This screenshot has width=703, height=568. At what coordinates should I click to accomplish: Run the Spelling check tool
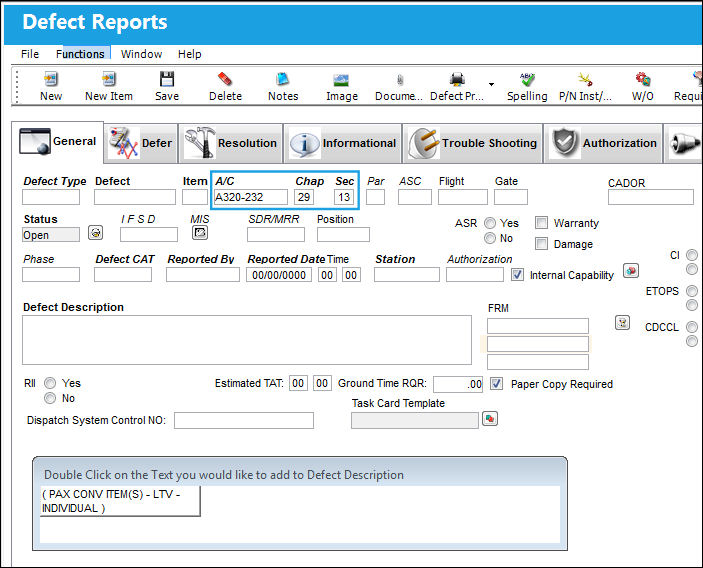pos(527,79)
